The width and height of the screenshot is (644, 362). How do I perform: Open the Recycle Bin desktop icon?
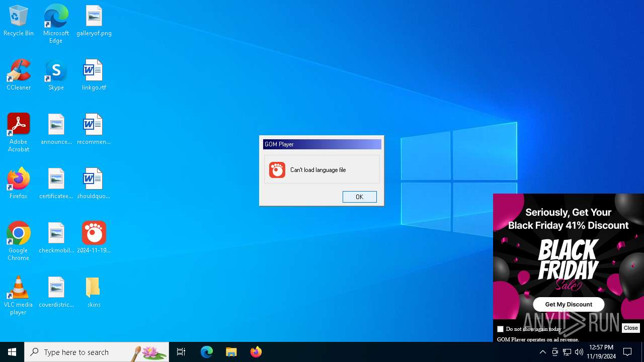click(19, 21)
